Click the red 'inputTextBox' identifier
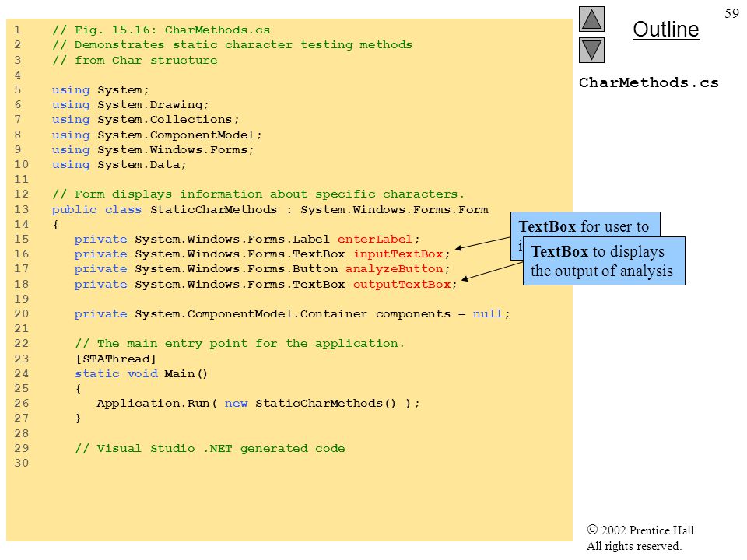Image resolution: width=747 pixels, height=560 pixels. pyautogui.click(x=398, y=254)
